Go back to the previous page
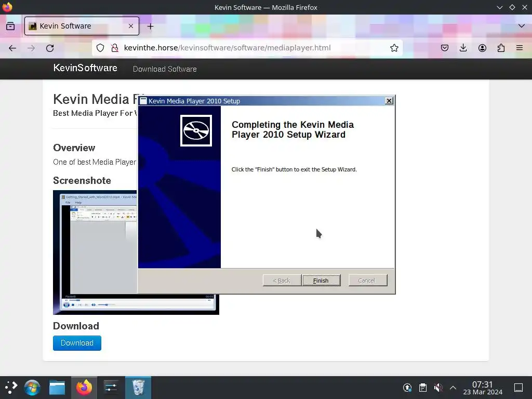The width and height of the screenshot is (532, 399). pos(12,48)
